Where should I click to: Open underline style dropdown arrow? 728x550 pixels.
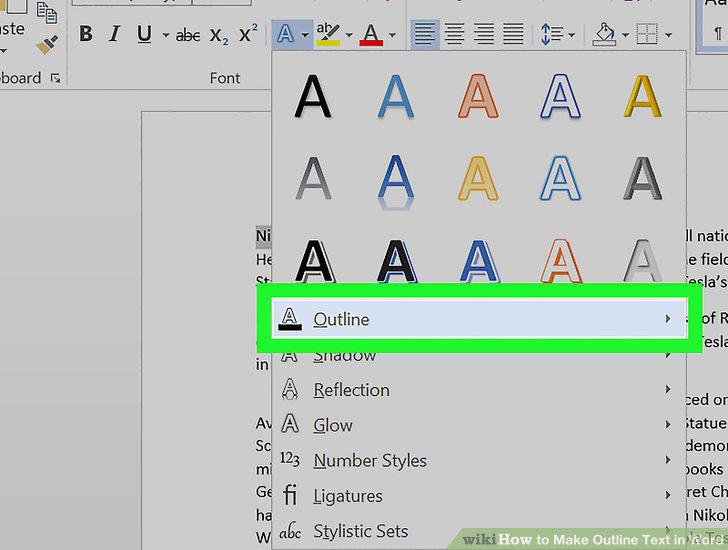pyautogui.click(x=165, y=35)
